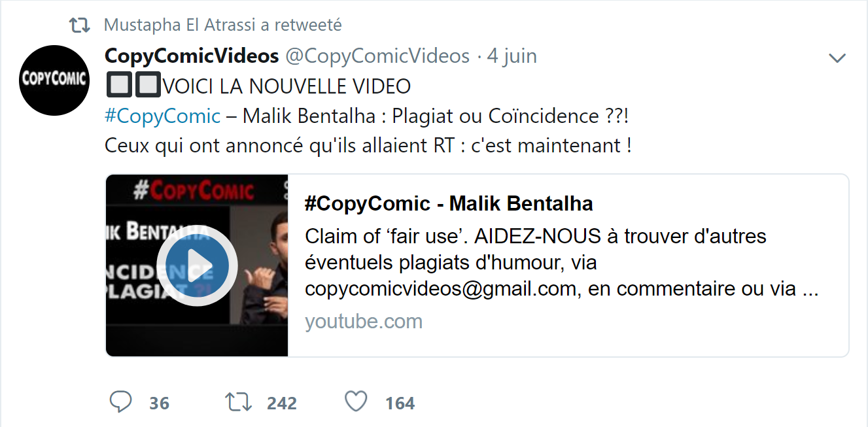Viewport: 868px width, 427px height.
Task: Click the reply speech bubble icon
Action: point(120,401)
